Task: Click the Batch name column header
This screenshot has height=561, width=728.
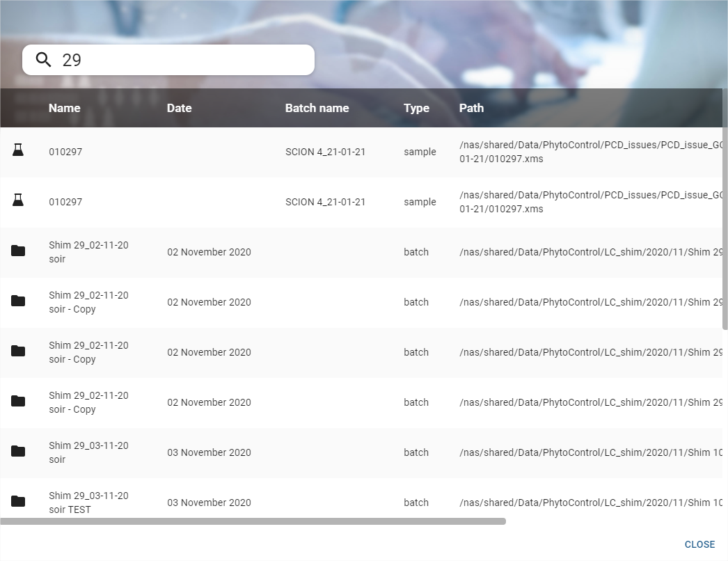Action: coord(317,108)
